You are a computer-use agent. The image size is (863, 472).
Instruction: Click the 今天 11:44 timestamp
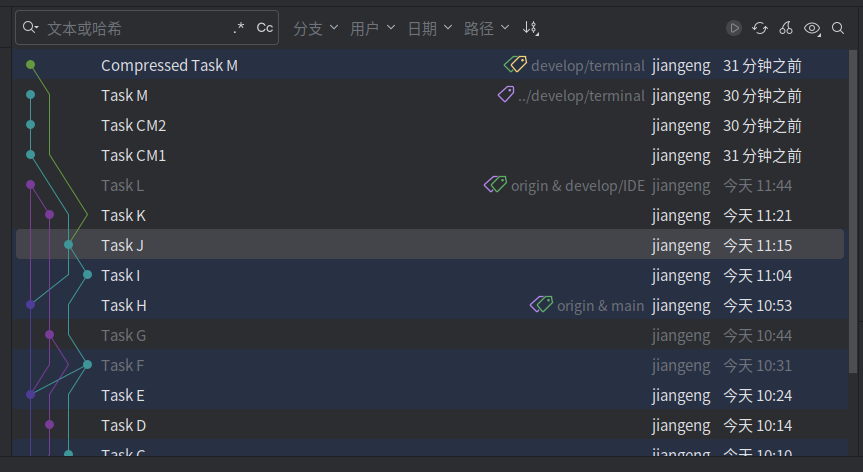[758, 185]
